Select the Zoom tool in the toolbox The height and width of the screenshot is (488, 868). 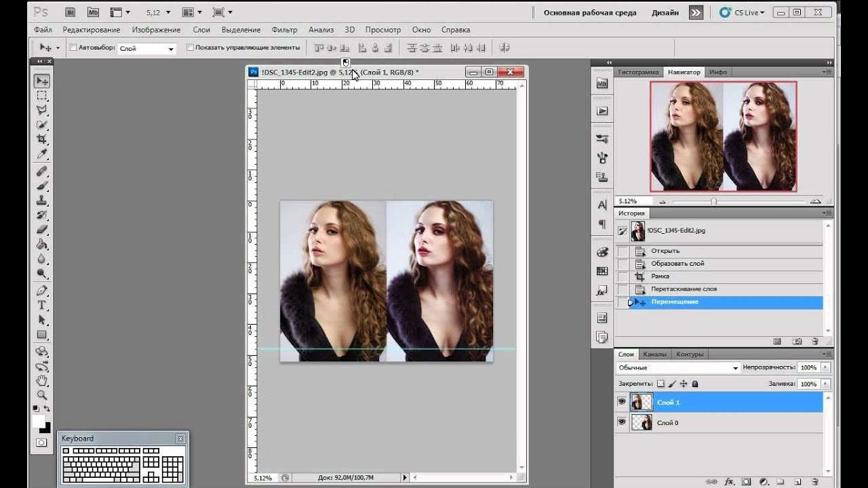pyautogui.click(x=42, y=394)
